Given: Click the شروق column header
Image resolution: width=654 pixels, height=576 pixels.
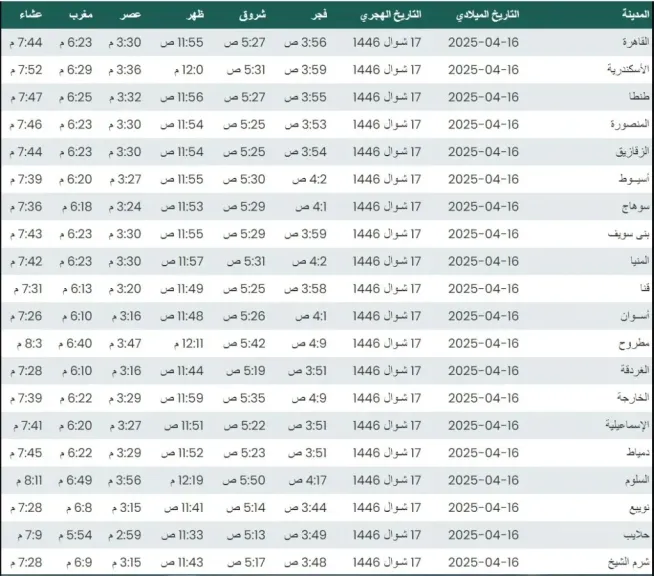Looking at the screenshot, I should click(252, 15).
